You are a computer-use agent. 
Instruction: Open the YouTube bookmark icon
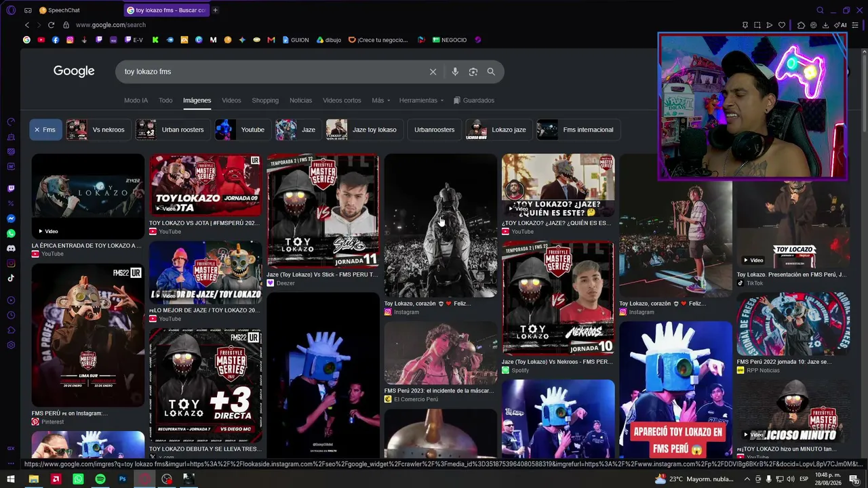tap(41, 40)
